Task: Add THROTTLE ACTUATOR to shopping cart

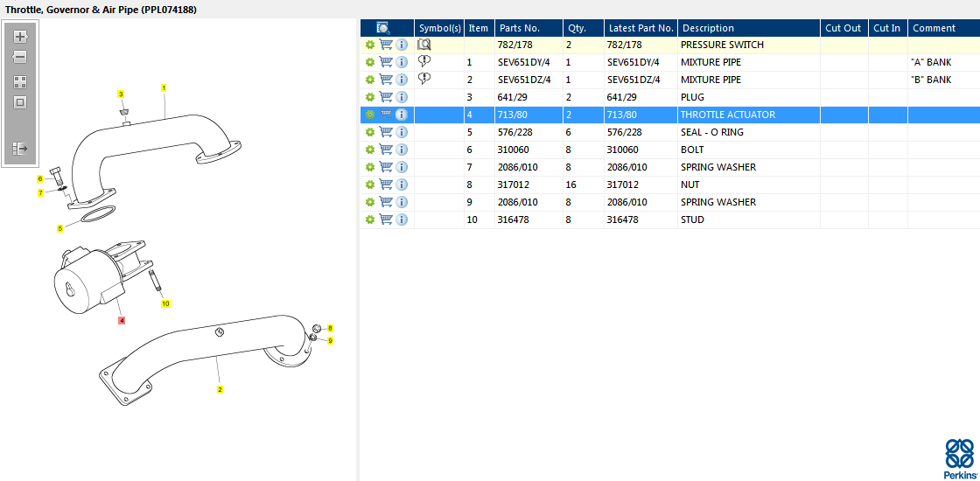Action: (x=386, y=115)
